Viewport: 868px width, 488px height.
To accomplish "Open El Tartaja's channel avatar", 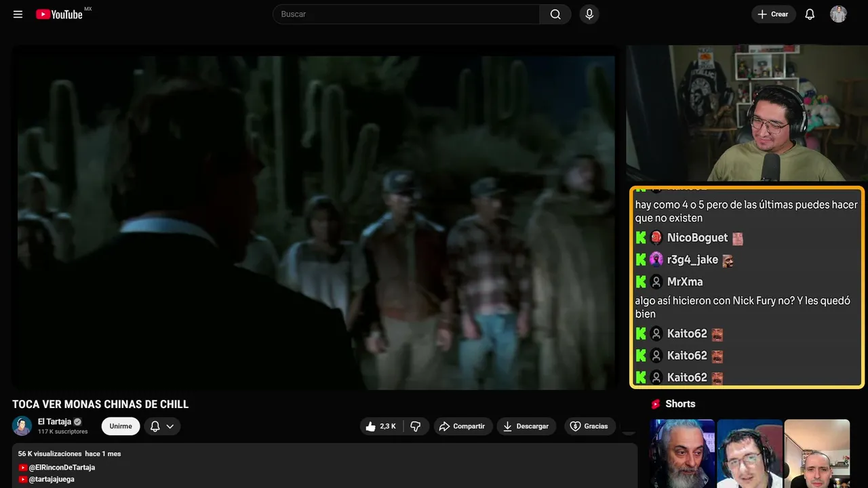I will (22, 426).
